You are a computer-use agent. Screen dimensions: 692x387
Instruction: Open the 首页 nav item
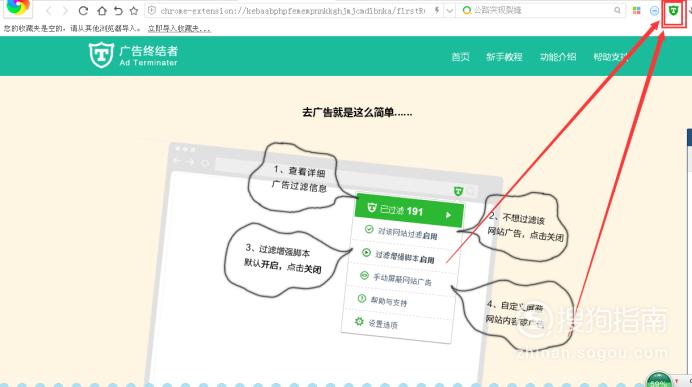tap(460, 57)
